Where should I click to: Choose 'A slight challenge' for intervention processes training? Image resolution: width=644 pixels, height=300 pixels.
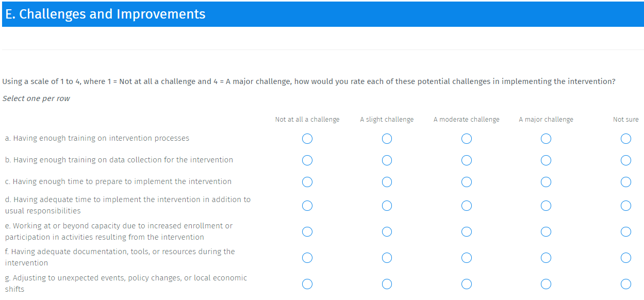coord(387,139)
